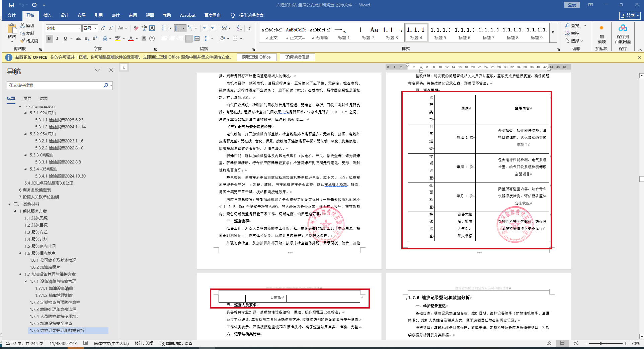This screenshot has height=349, width=644.
Task: Click the 共享 (Share) button
Action: 630,15
